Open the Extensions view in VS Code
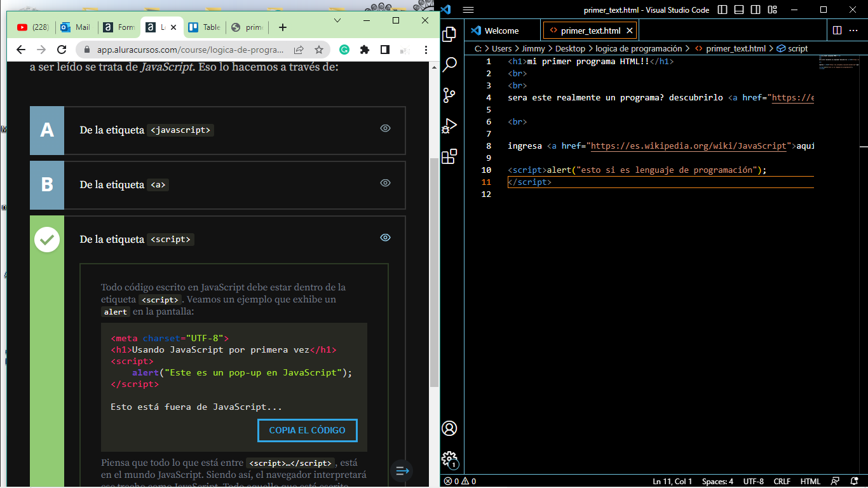868x488 pixels. pyautogui.click(x=449, y=156)
